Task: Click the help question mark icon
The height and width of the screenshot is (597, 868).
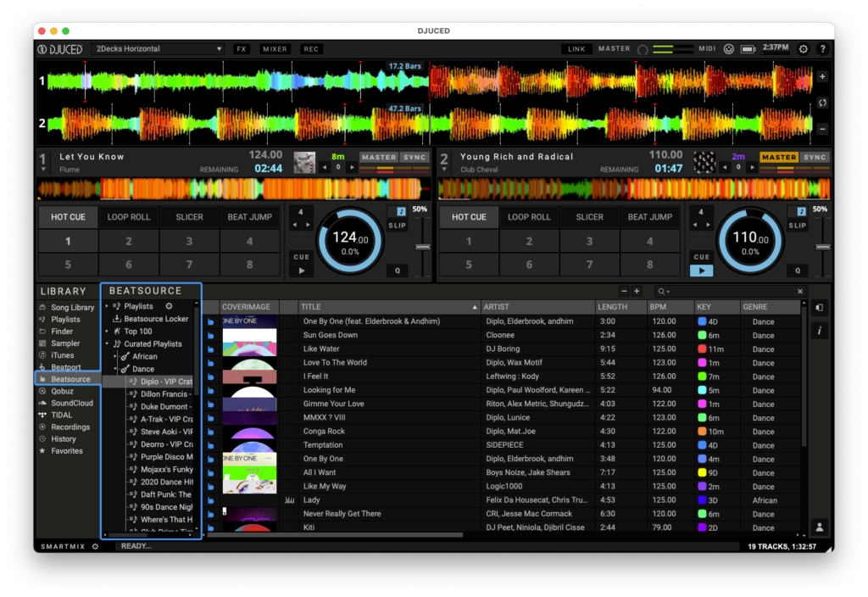Action: 822,49
